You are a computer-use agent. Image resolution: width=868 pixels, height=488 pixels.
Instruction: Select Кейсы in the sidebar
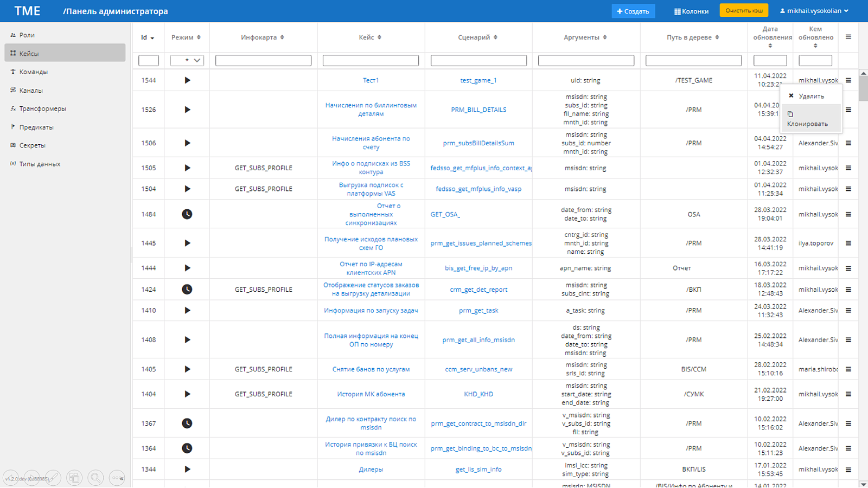[65, 53]
